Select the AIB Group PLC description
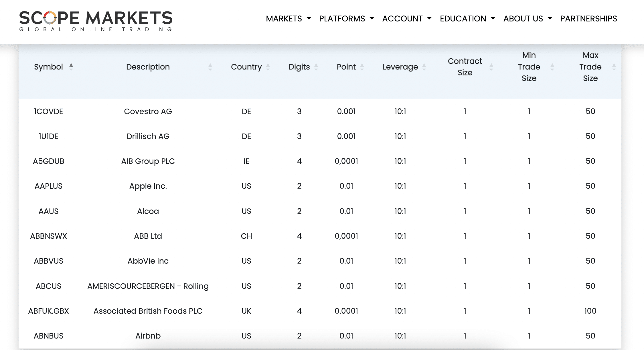 pyautogui.click(x=148, y=161)
